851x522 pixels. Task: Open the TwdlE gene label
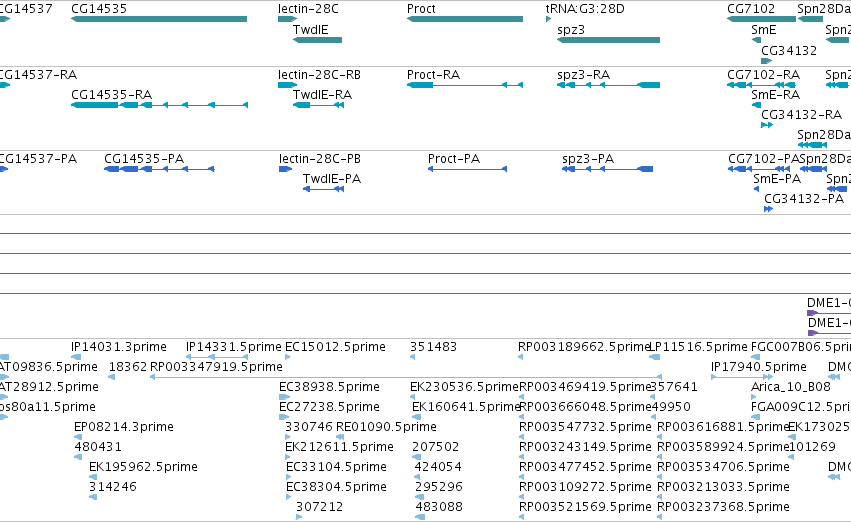310,29
